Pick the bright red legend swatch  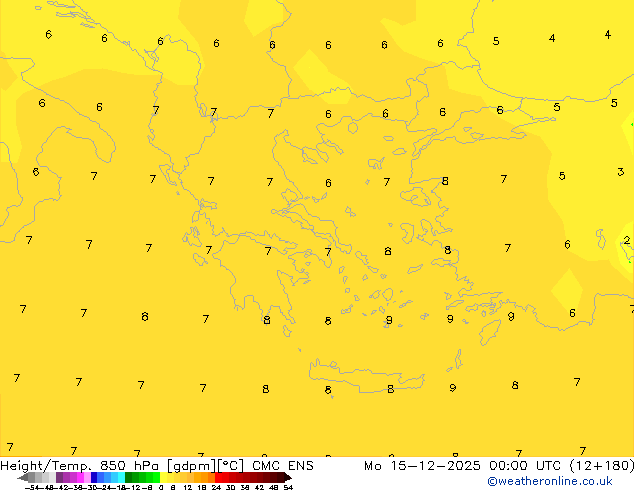pos(218,477)
